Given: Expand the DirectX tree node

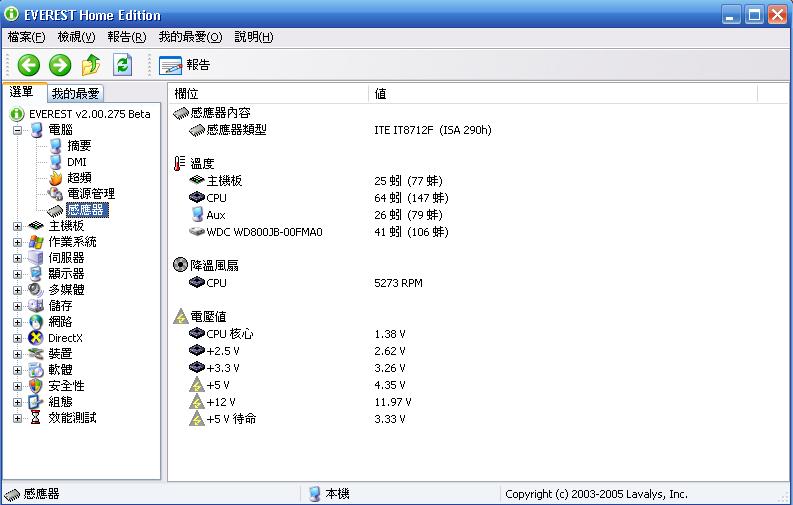Looking at the screenshot, I should pyautogui.click(x=18, y=338).
